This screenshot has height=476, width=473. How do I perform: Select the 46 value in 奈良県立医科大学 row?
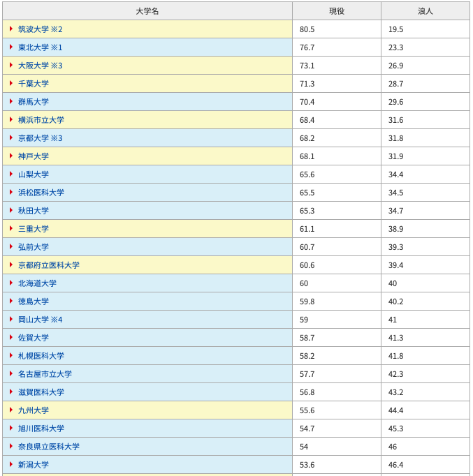(x=393, y=447)
